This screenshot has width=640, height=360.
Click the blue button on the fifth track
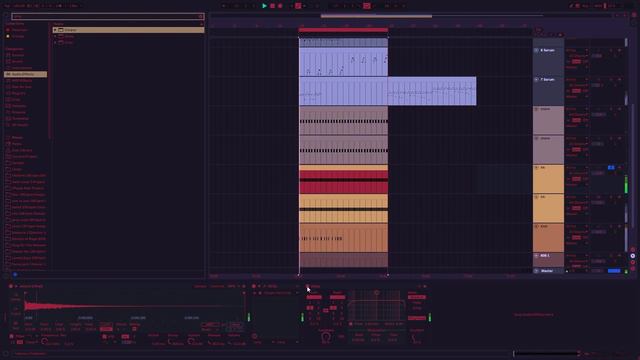pyautogui.click(x=611, y=168)
